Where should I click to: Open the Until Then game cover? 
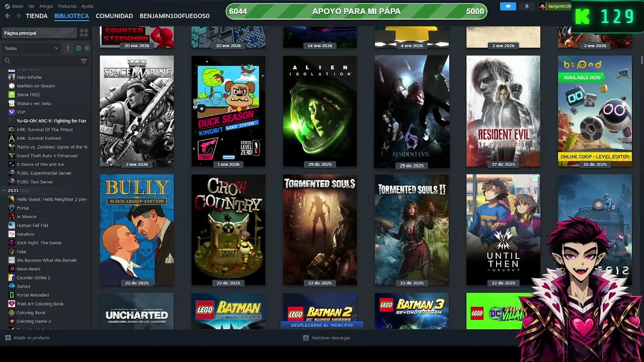(503, 230)
